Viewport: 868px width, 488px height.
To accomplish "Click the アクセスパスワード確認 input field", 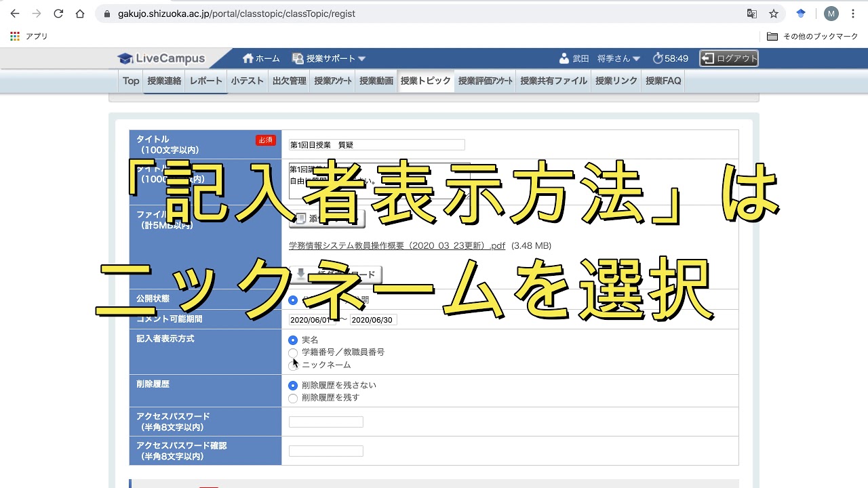I will click(x=326, y=451).
